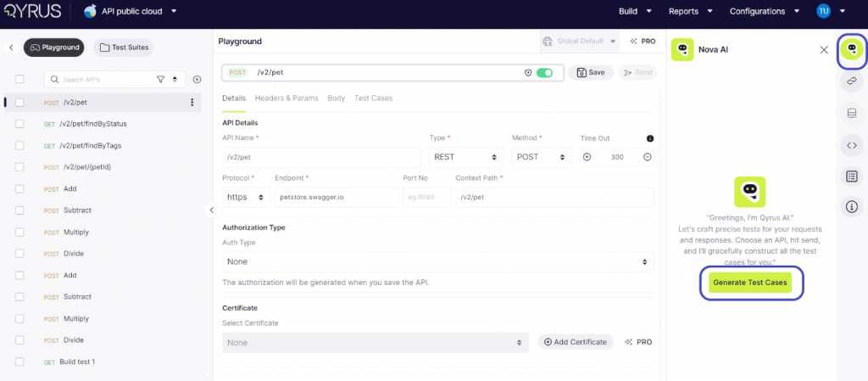The width and height of the screenshot is (868, 381).
Task: Tick the checkbox beside Build test 1
Action: coord(19,362)
